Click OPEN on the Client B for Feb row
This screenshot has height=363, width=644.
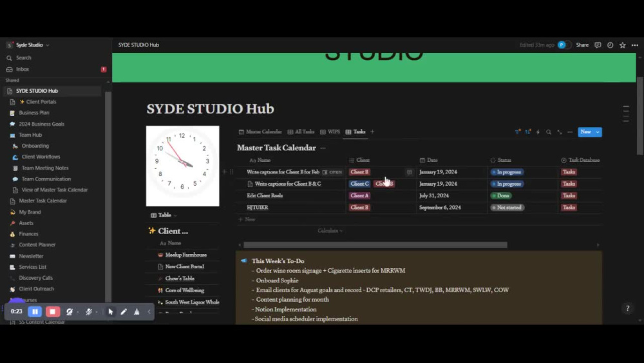[x=332, y=172]
